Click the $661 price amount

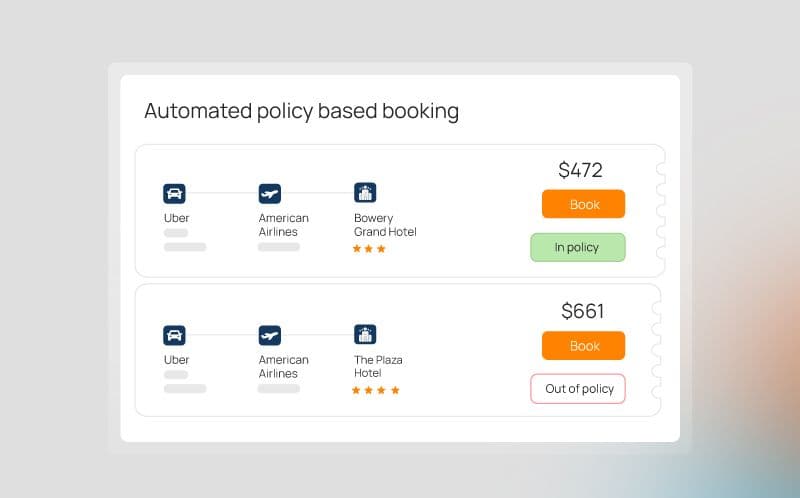click(x=582, y=311)
